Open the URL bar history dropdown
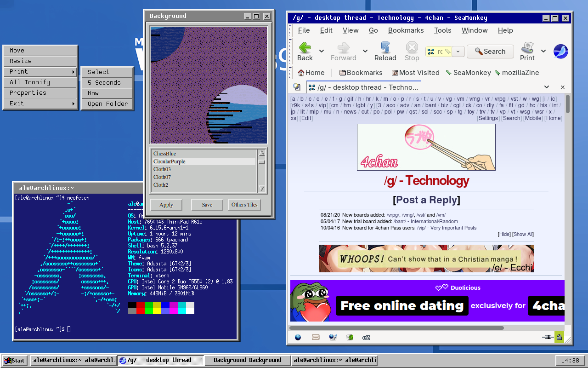Screen dimensions: 588x368 458,52
